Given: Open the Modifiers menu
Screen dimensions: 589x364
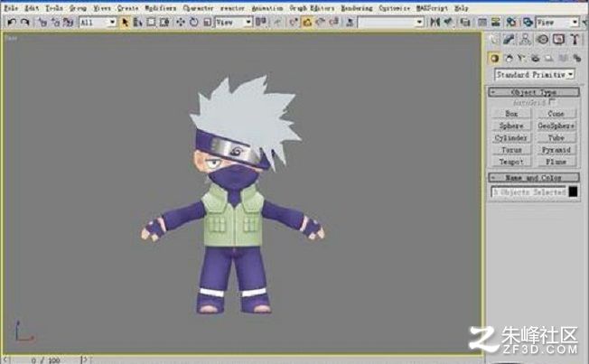Looking at the screenshot, I should coord(161,8).
